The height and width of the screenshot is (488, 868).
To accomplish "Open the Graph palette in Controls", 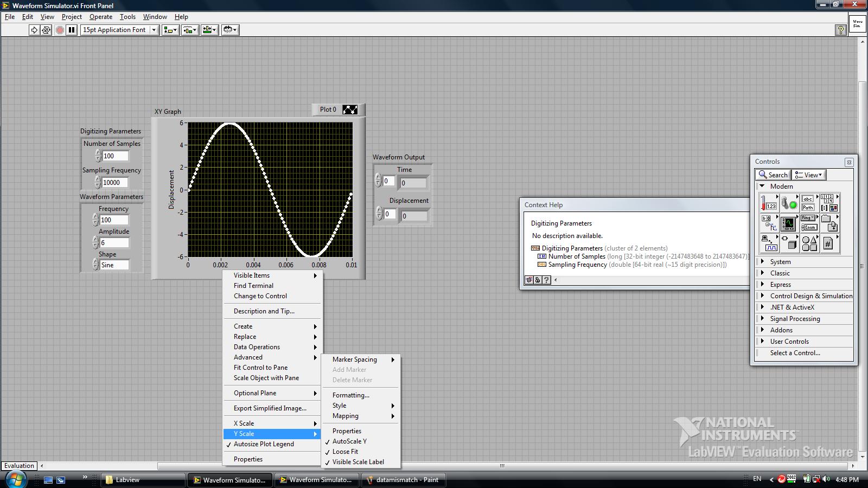I will pos(788,223).
